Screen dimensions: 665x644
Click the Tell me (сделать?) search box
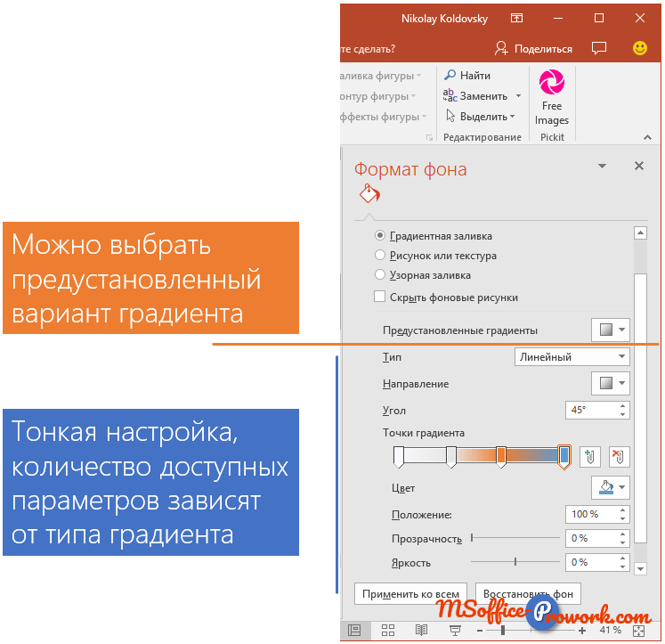click(x=369, y=49)
